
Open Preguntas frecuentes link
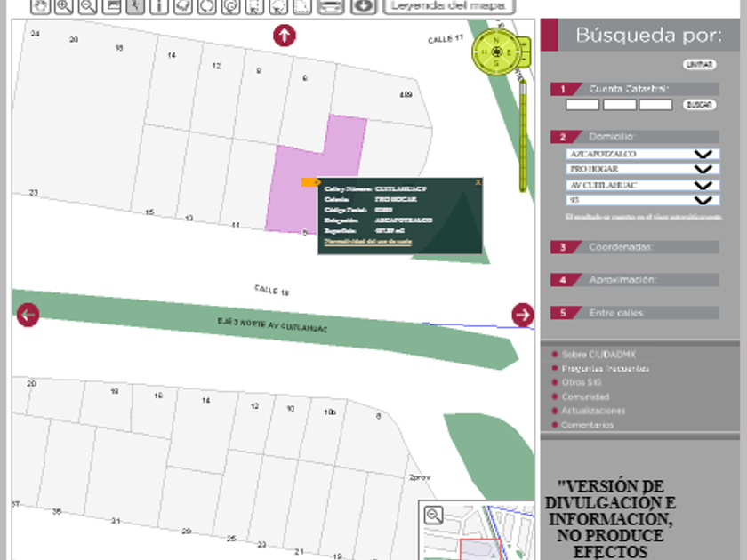pyautogui.click(x=605, y=369)
